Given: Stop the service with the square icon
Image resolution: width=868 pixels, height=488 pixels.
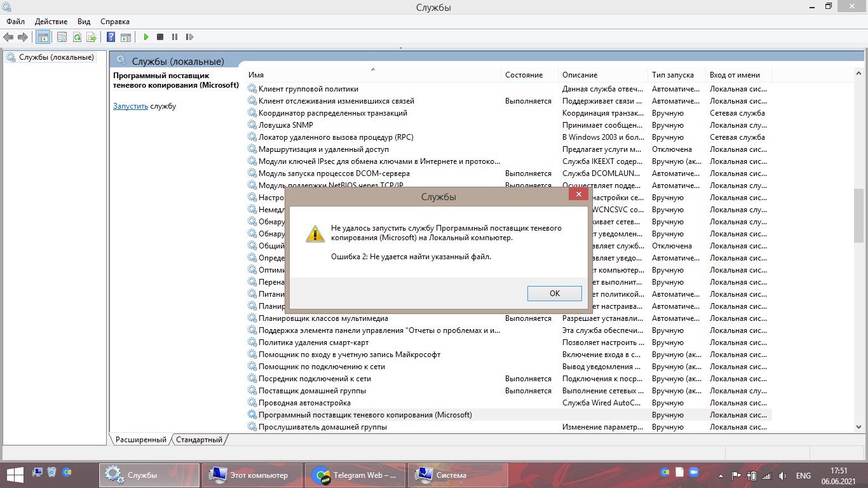Looking at the screenshot, I should coord(160,37).
